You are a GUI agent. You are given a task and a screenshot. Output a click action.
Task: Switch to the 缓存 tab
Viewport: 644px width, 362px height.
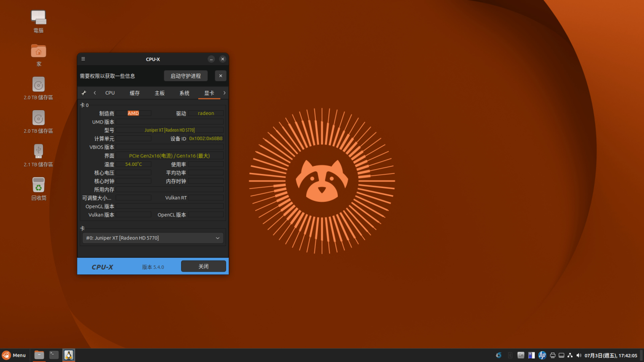[135, 93]
